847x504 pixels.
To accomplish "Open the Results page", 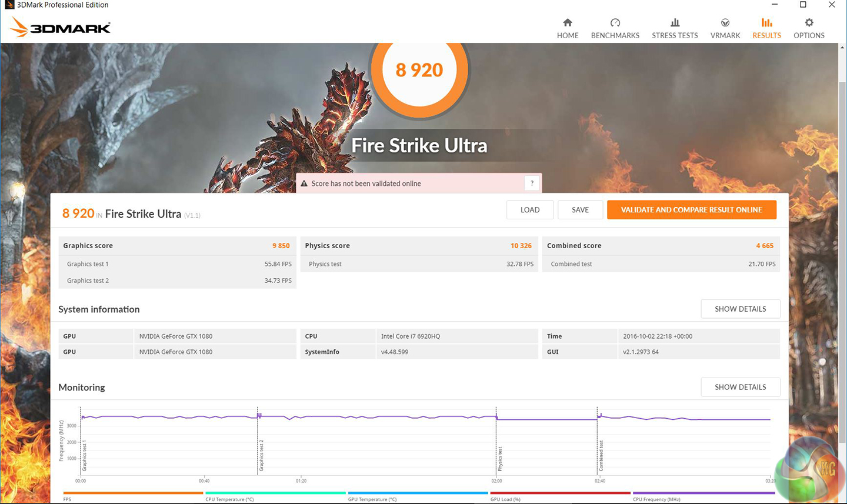I will click(766, 28).
